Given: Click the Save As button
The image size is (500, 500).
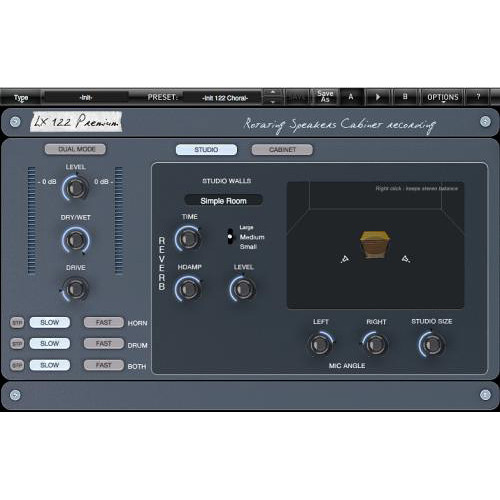Looking at the screenshot, I should pos(325,97).
